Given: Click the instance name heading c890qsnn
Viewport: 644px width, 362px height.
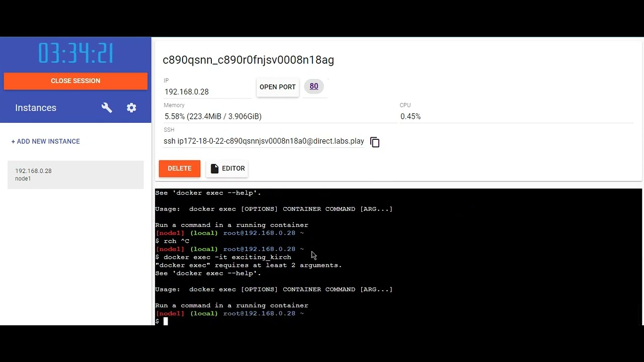Looking at the screenshot, I should click(x=248, y=60).
